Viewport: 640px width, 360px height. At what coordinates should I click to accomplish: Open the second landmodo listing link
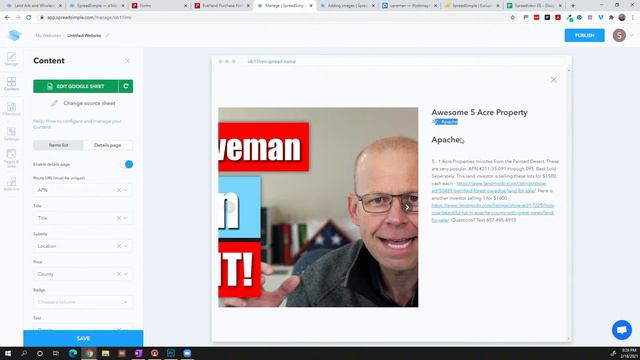tap(493, 213)
